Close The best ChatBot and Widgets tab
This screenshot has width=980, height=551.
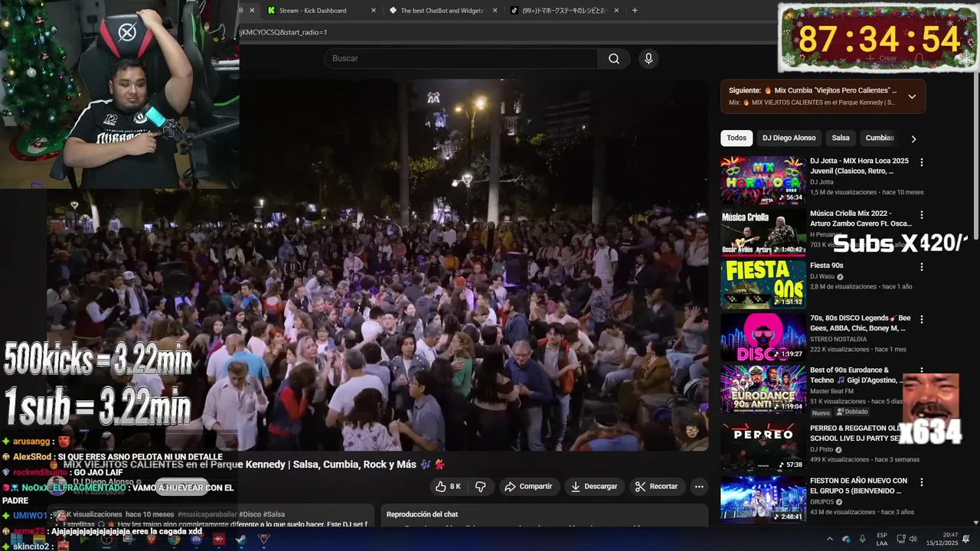click(x=495, y=11)
